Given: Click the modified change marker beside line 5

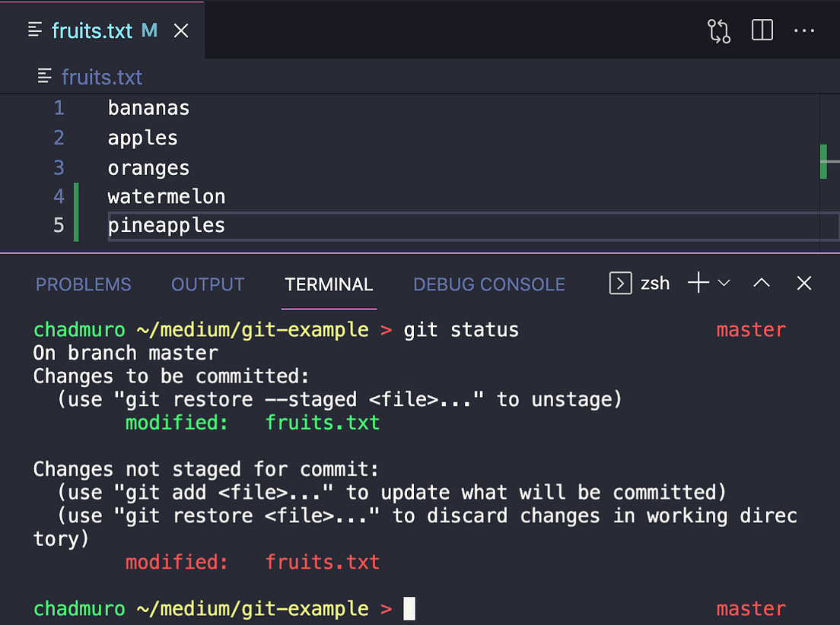Looking at the screenshot, I should tap(76, 225).
